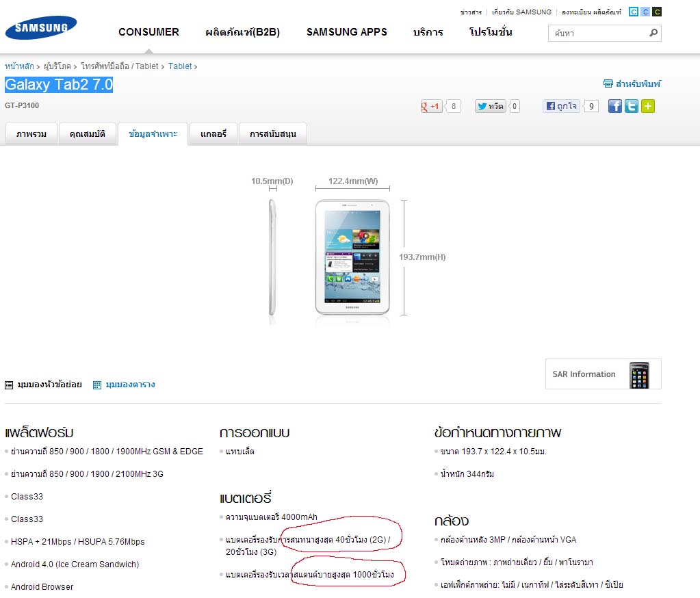This screenshot has height=598, width=700.
Task: Click the 2100MHz 3G band line
Action: tap(87, 473)
